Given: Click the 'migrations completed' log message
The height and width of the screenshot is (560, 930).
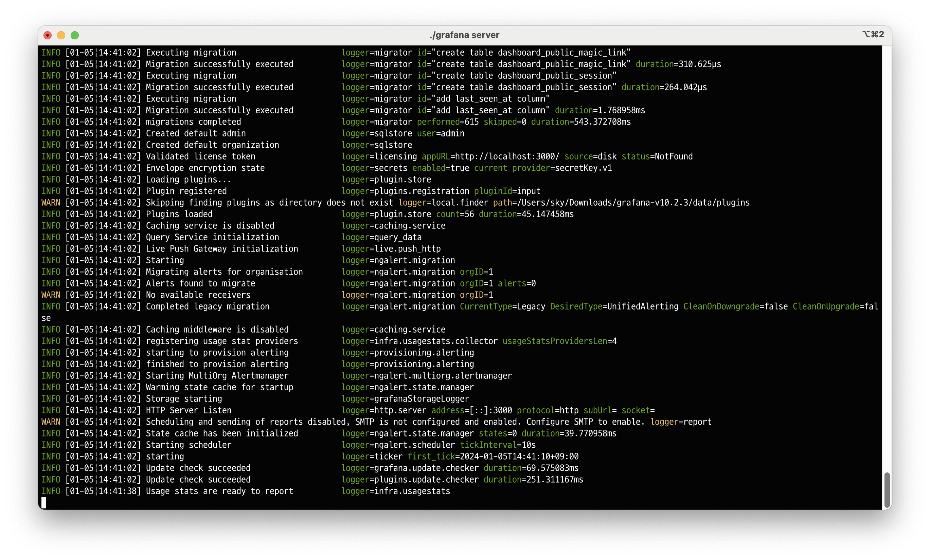Looking at the screenshot, I should click(193, 122).
